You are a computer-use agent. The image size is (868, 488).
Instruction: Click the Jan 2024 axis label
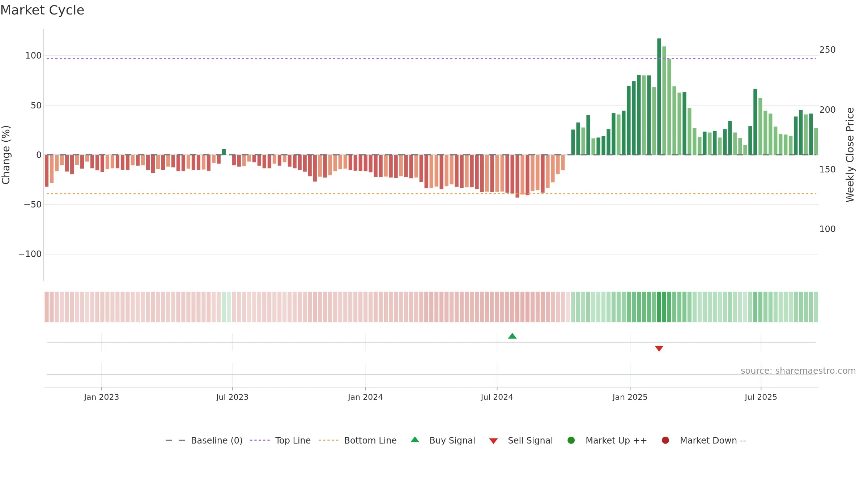[x=365, y=397]
